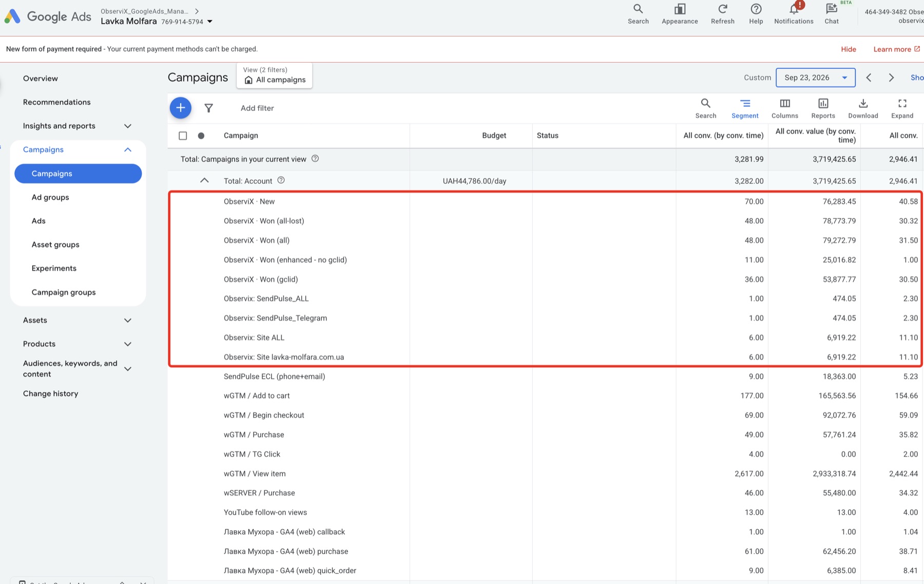
Task: Open Campaign groups in sidebar
Action: 64,292
